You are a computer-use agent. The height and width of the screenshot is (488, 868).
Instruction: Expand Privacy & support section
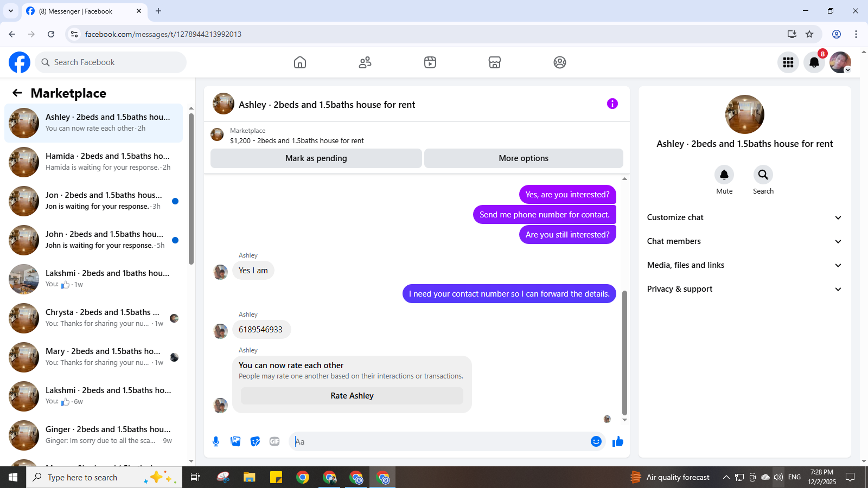[x=744, y=289]
